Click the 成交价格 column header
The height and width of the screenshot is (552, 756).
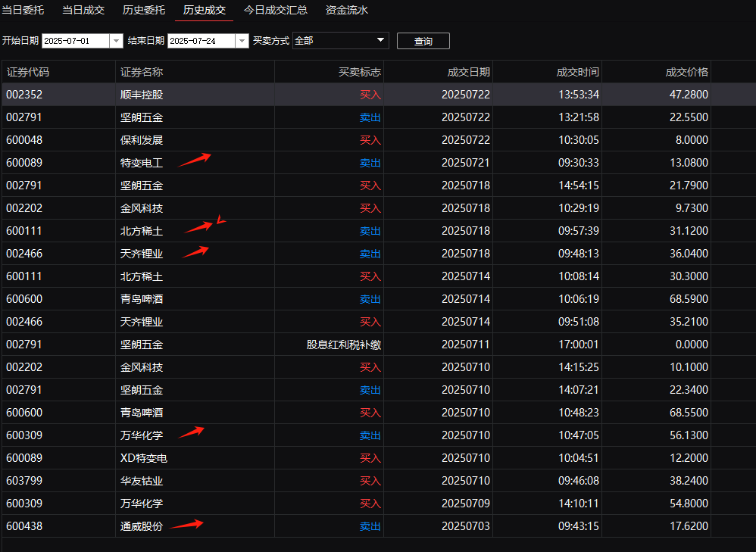656,73
